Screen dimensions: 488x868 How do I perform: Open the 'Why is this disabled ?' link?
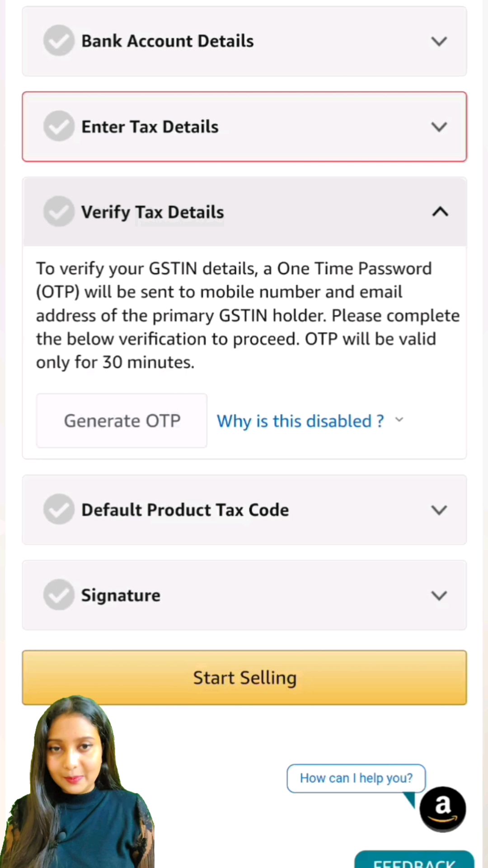[300, 421]
